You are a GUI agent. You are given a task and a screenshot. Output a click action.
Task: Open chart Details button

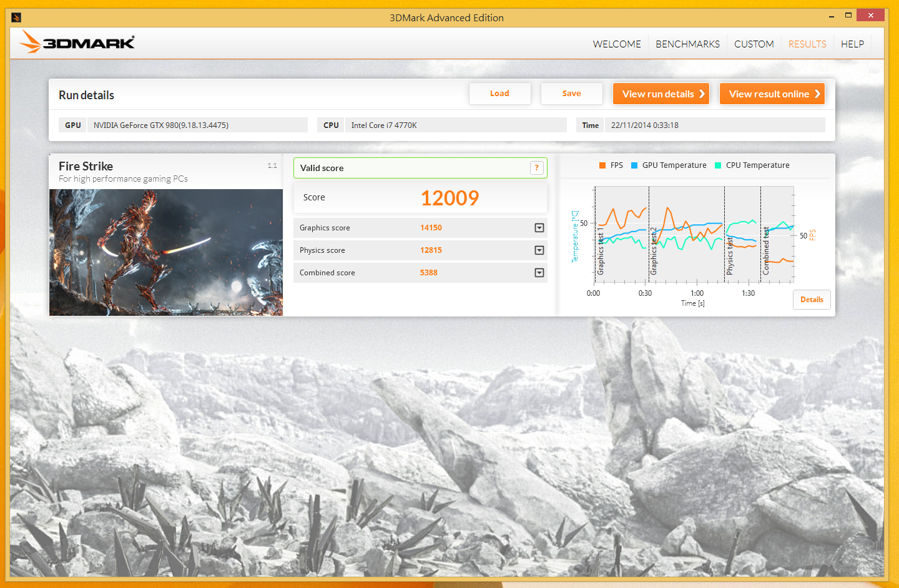(812, 300)
